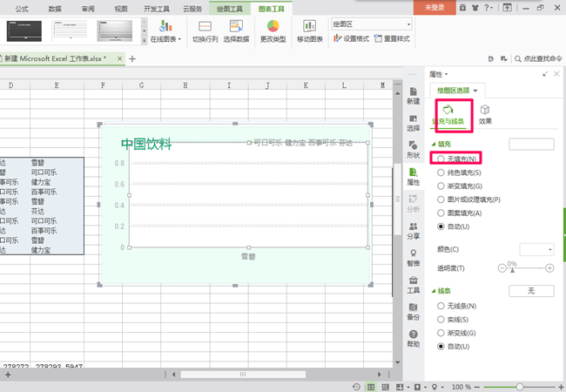The image size is (566, 392).
Task: Open the 帮助 sidebar panel
Action: [x=414, y=339]
